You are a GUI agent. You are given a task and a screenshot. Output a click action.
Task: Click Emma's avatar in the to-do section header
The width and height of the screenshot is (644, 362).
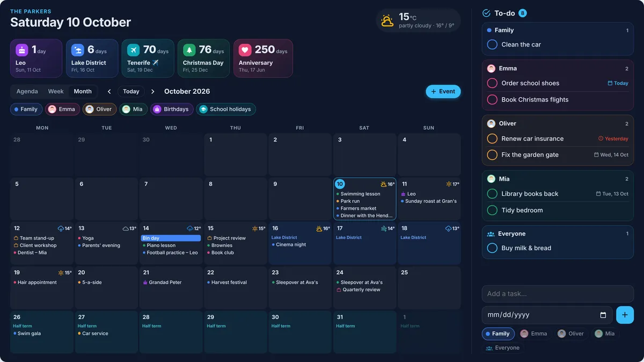click(491, 69)
